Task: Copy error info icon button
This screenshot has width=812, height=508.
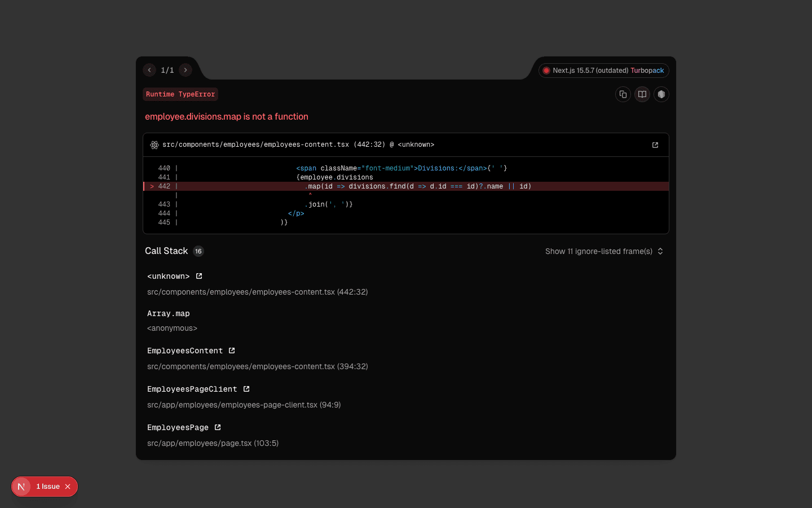Action: [623, 94]
